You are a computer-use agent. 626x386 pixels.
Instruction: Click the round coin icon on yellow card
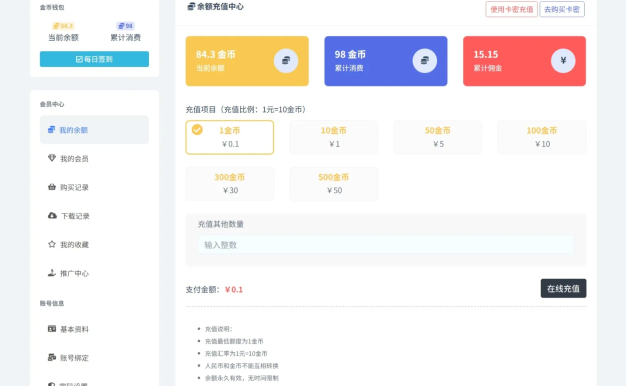(286, 61)
